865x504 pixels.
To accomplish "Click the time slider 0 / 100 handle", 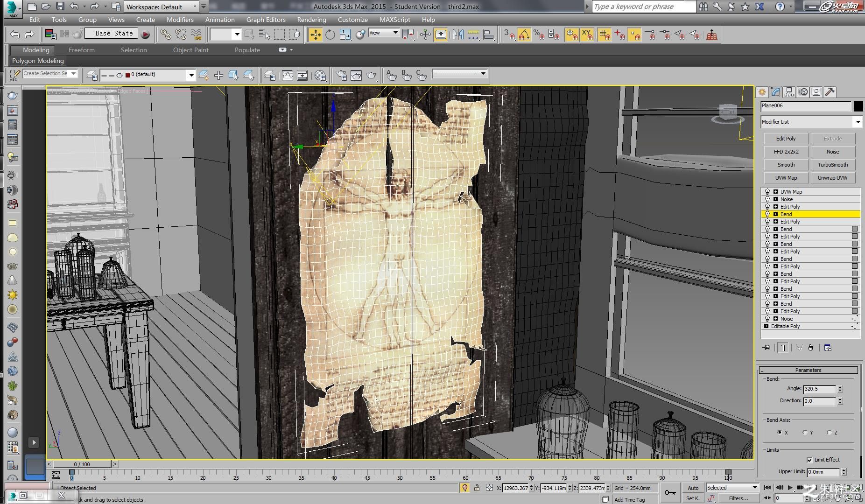I will coord(82,464).
